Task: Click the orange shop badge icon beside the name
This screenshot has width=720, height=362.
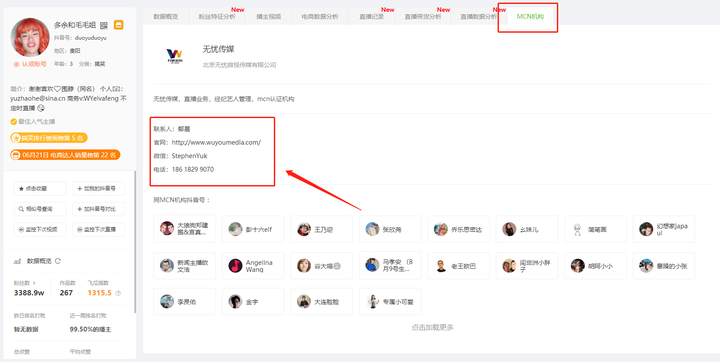Action: [x=118, y=25]
